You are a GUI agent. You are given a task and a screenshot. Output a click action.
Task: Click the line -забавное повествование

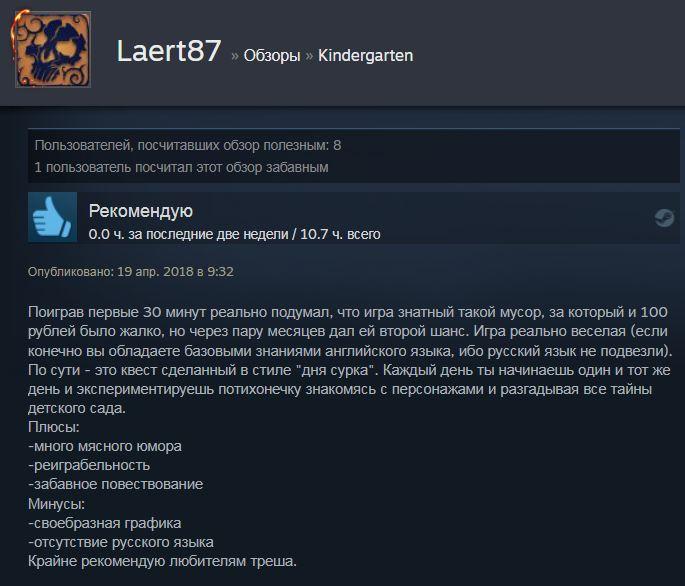pyautogui.click(x=115, y=484)
